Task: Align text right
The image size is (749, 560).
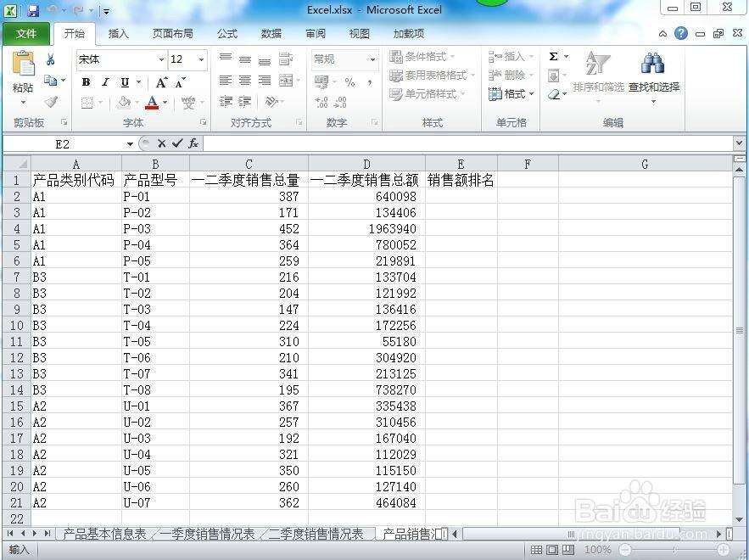Action: tap(265, 81)
